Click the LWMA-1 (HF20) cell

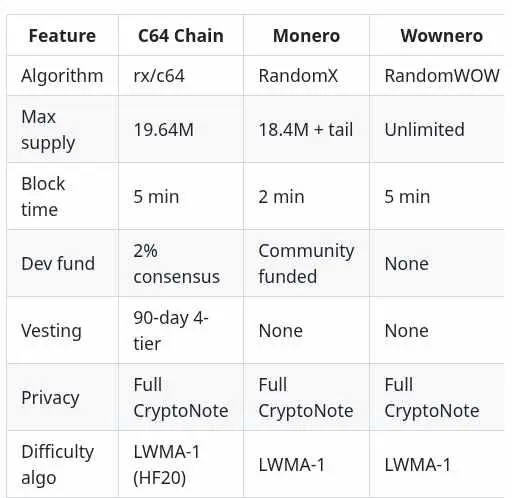click(181, 465)
